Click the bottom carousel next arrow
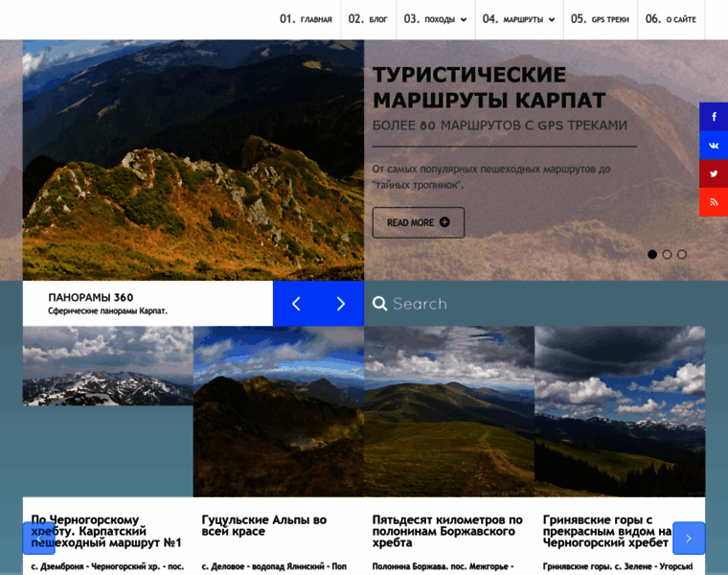The width and height of the screenshot is (728, 575). pos(689,539)
